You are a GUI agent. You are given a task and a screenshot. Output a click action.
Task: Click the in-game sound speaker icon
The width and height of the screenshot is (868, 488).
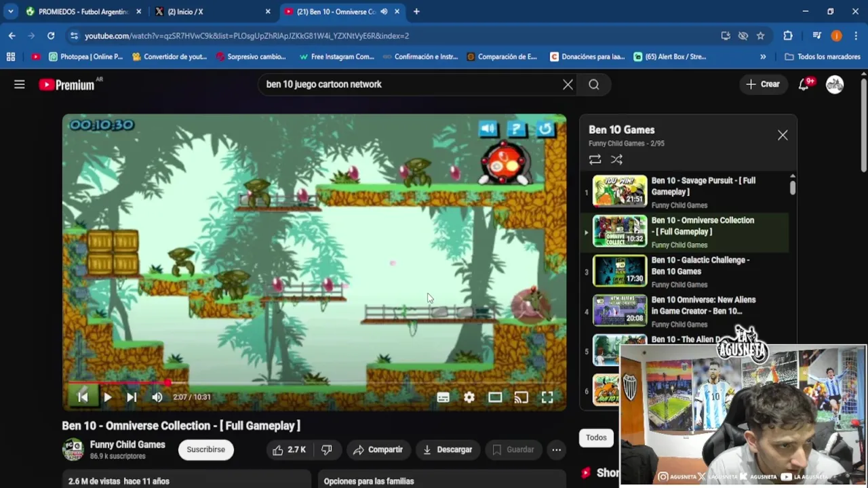click(x=488, y=129)
